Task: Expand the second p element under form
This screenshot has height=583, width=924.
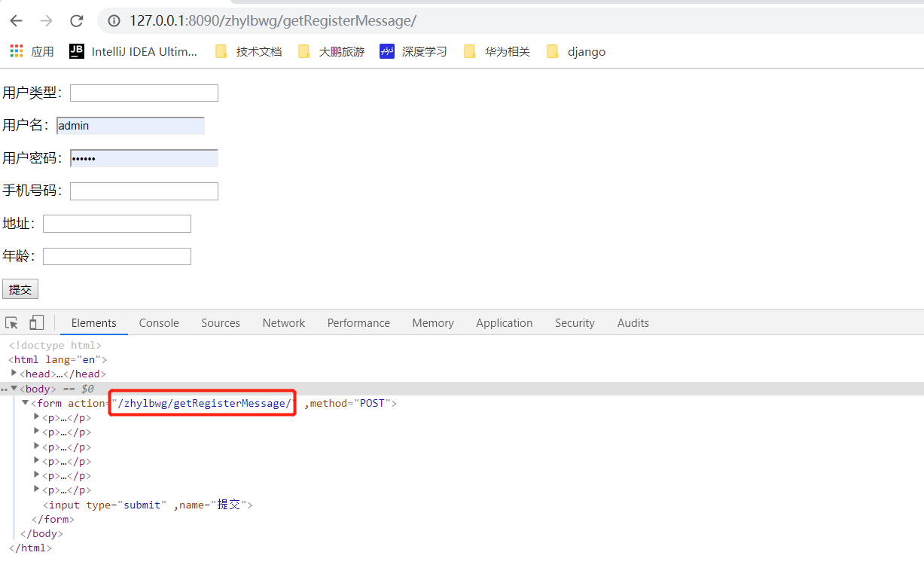Action: [x=37, y=432]
